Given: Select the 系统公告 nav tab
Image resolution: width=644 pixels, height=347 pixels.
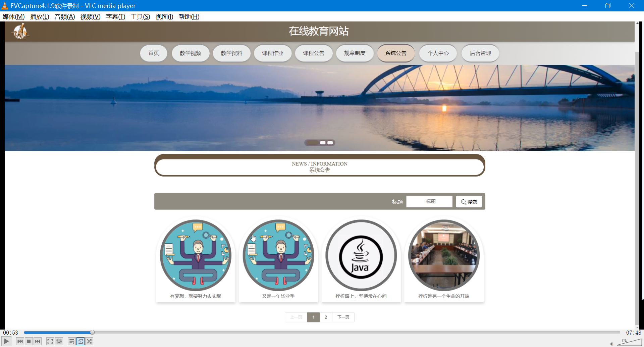Looking at the screenshot, I should click(x=396, y=53).
